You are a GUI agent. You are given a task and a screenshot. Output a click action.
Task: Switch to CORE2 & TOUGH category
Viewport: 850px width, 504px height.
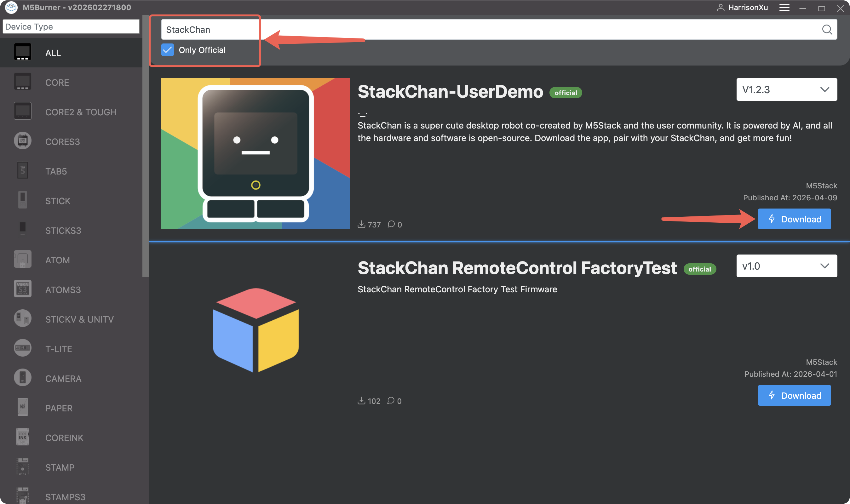pyautogui.click(x=80, y=112)
